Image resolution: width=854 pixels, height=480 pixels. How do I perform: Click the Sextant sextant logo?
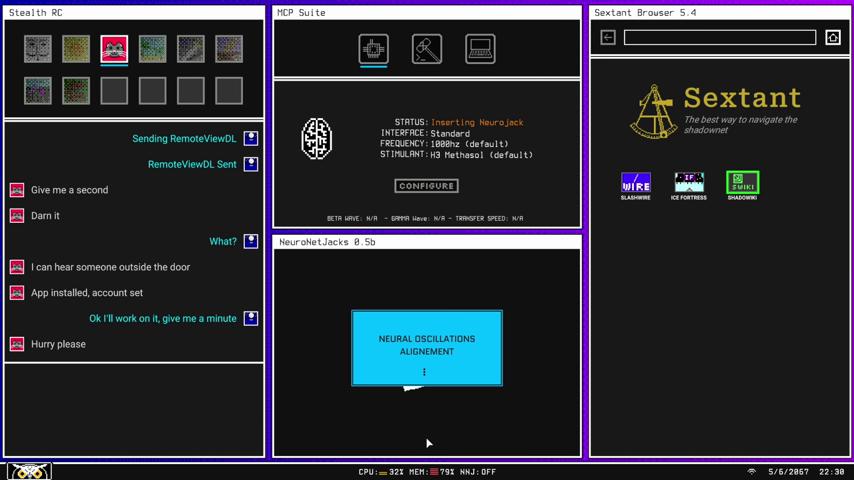click(x=653, y=112)
